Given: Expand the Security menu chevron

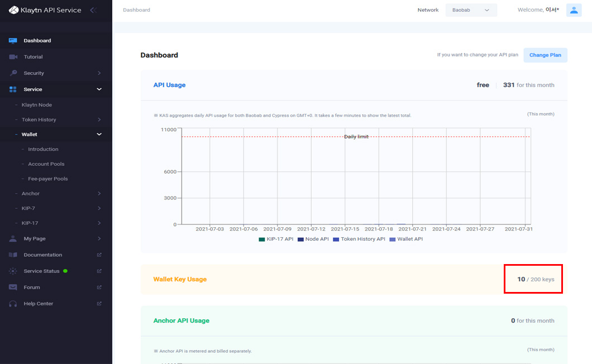Looking at the screenshot, I should pos(99,73).
